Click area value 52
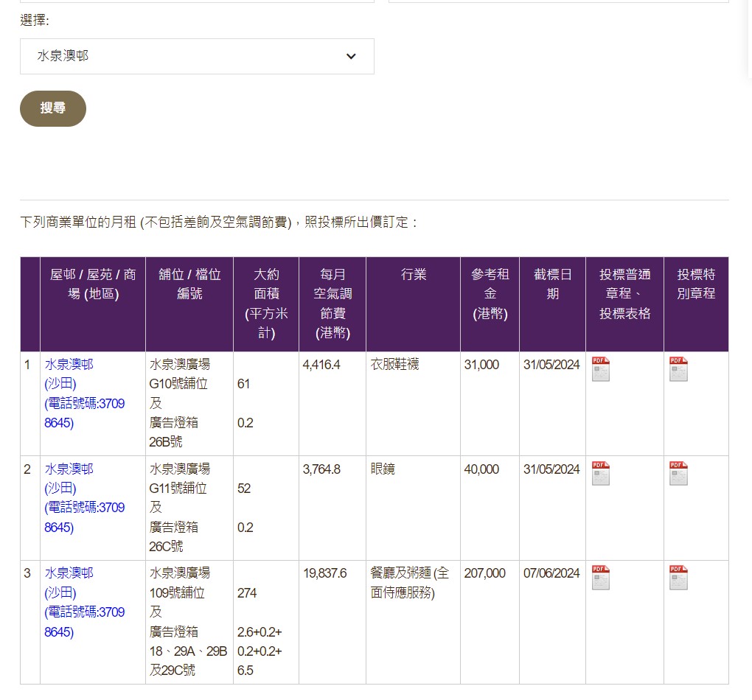This screenshot has height=700, width=752. (244, 489)
